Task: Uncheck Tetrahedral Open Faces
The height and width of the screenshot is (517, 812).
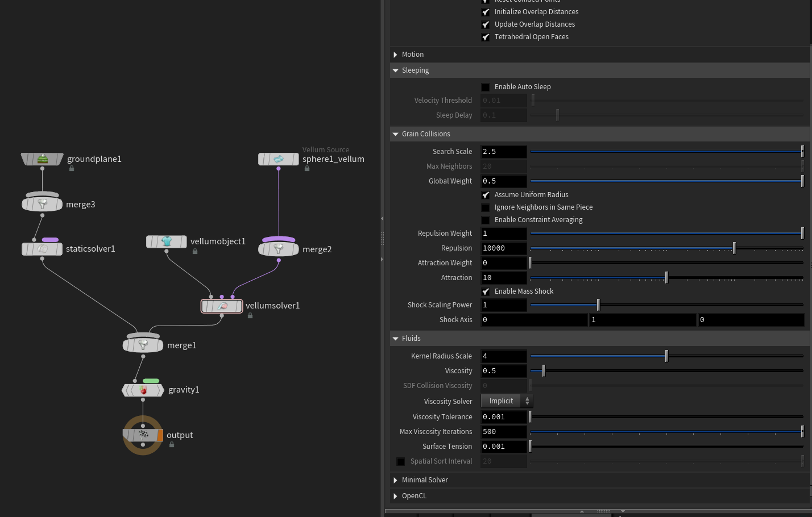Action: coord(486,37)
